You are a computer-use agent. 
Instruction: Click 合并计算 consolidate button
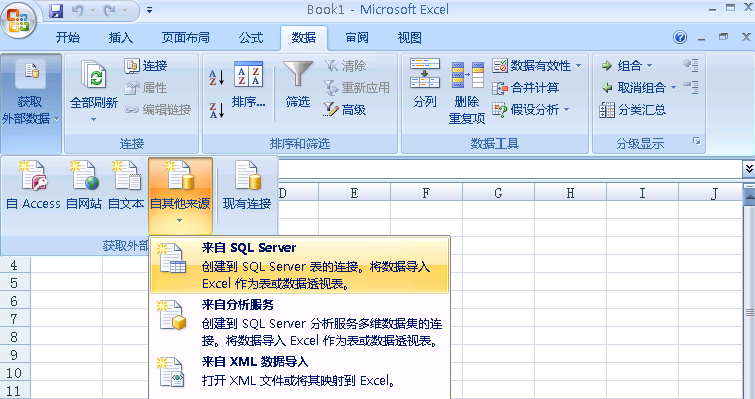(526, 88)
